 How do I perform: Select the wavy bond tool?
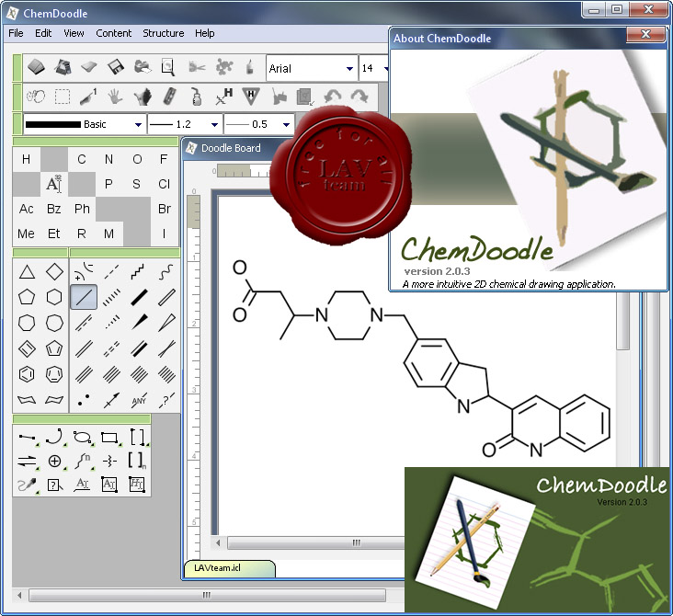166,272
